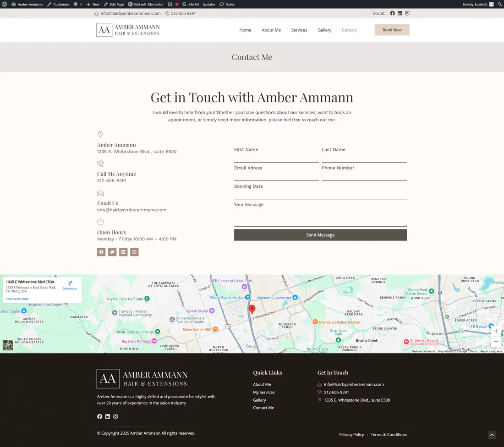Focus the Phone Number field

pyautogui.click(x=364, y=176)
